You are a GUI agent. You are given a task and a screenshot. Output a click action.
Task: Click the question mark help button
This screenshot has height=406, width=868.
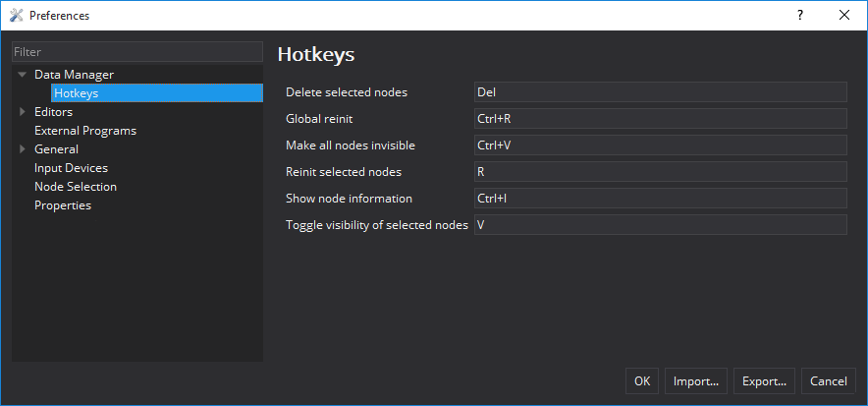click(800, 16)
